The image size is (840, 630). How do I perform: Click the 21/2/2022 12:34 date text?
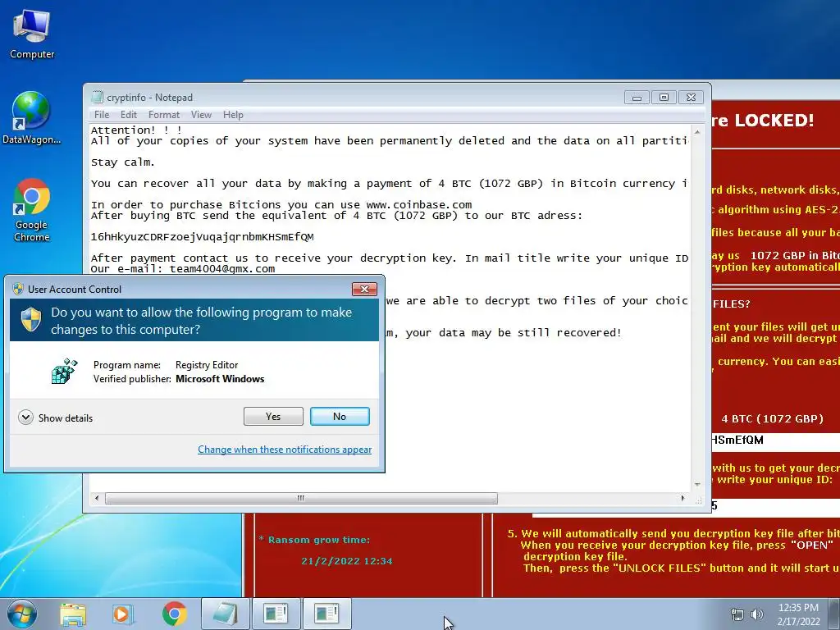point(347,561)
